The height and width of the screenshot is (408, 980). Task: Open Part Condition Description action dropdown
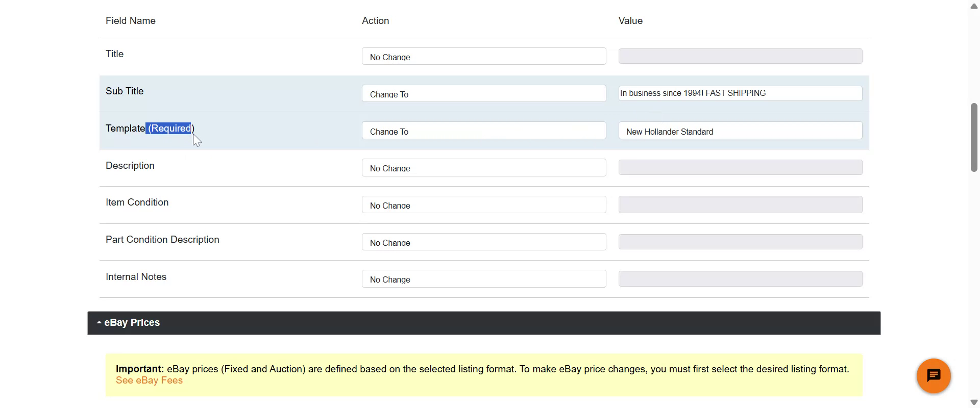(484, 242)
